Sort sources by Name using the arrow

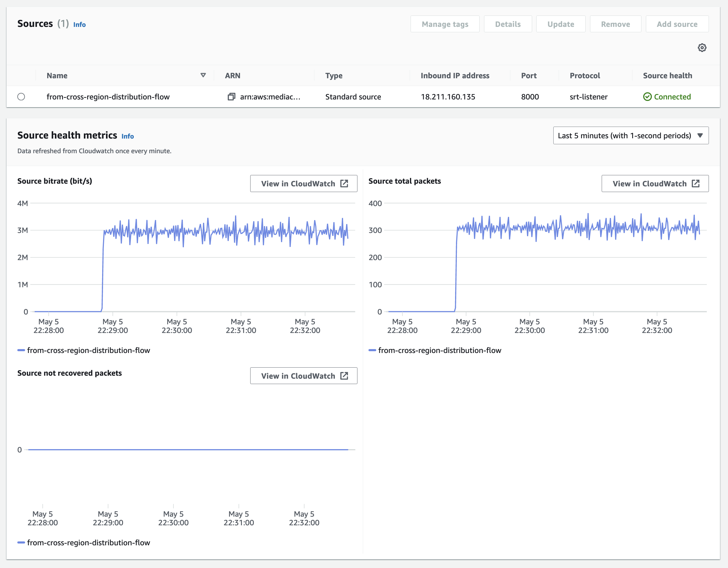203,75
